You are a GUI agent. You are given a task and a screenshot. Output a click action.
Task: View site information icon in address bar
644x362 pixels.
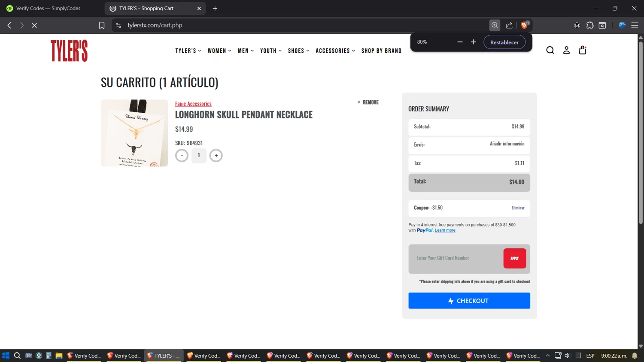pos(118,25)
